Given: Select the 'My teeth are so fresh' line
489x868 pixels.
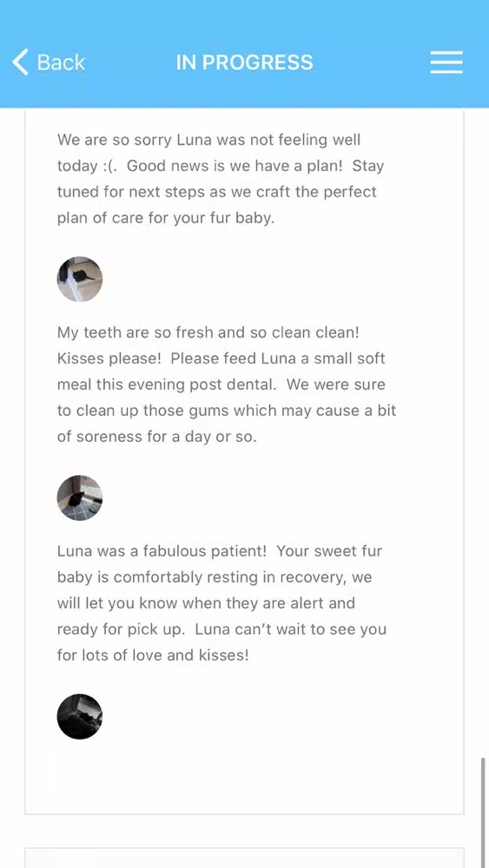Looking at the screenshot, I should click(208, 332).
